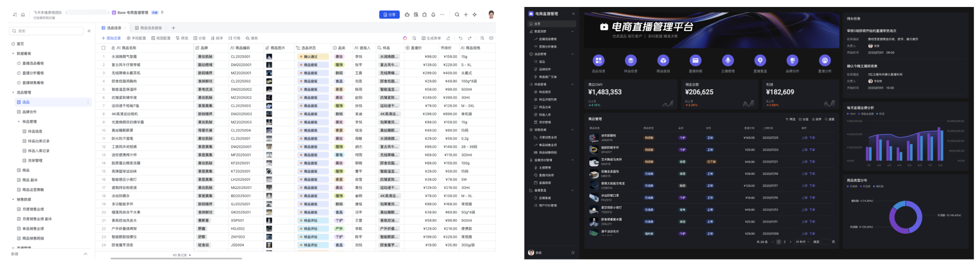
Task: Click the 直播分析 gauge icon
Action: click(x=825, y=60)
